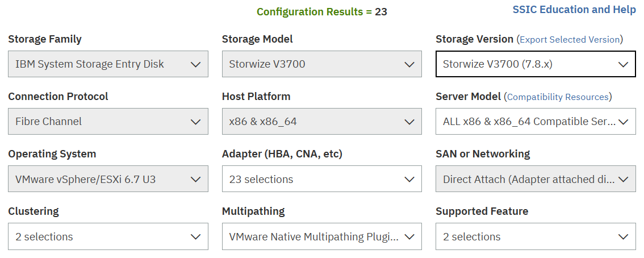The image size is (644, 258).
Task: Click the Supported Feature chevron arrow
Action: (x=624, y=237)
